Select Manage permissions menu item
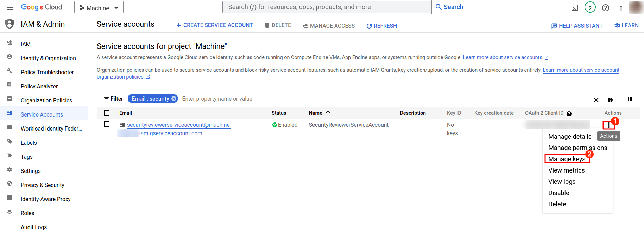Screen dimensions: 644x231 click(x=577, y=148)
